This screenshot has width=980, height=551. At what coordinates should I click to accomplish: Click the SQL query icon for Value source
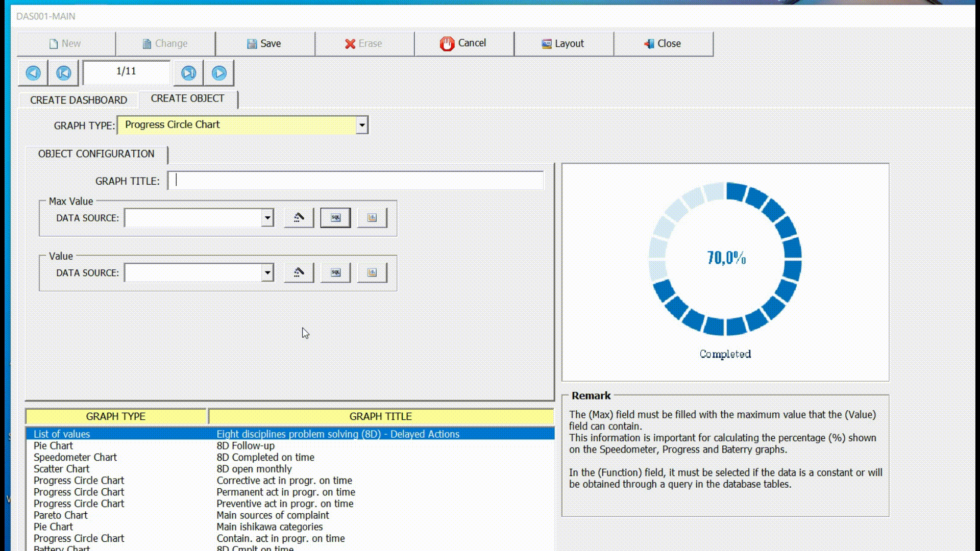pyautogui.click(x=335, y=272)
